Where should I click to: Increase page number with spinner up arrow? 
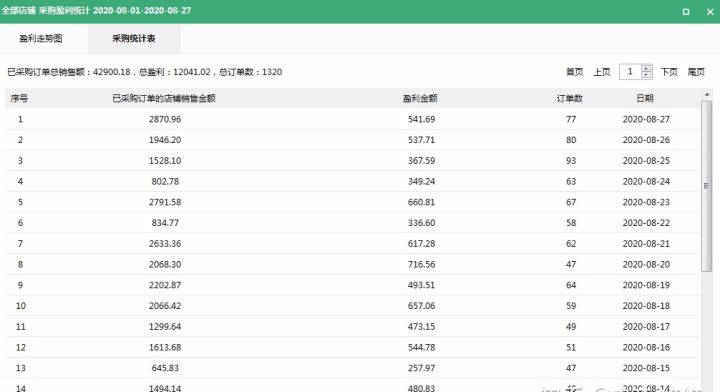[647, 68]
